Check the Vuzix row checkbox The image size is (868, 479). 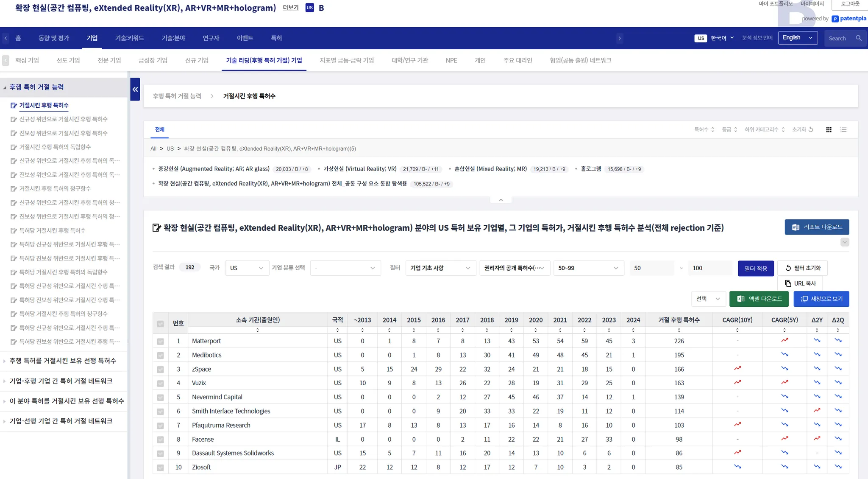(160, 383)
